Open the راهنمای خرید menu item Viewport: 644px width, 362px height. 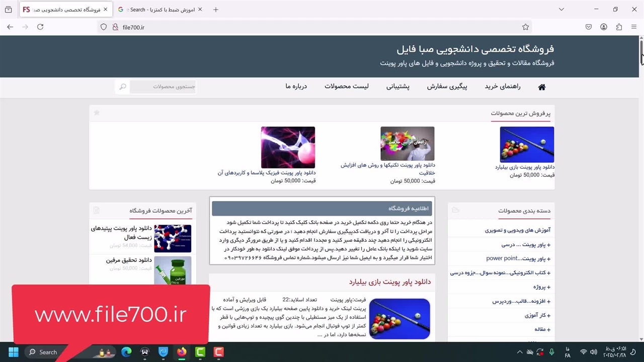(503, 86)
